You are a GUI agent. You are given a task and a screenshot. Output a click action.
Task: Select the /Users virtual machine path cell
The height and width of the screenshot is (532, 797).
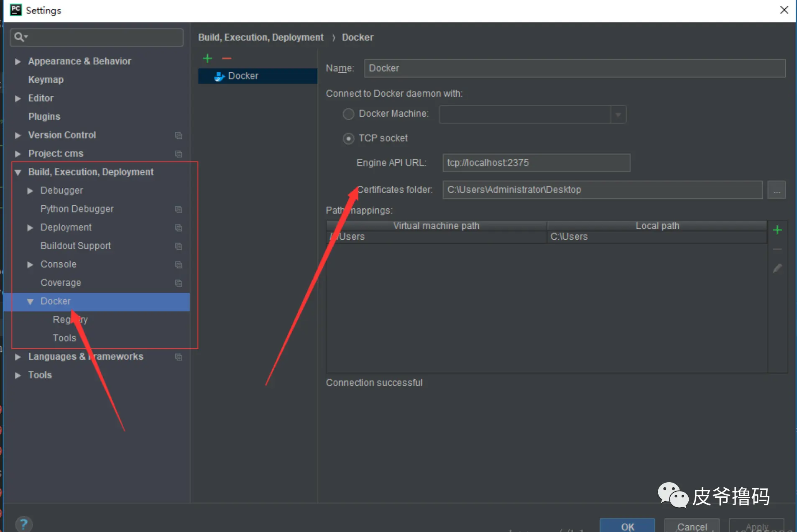(437, 237)
